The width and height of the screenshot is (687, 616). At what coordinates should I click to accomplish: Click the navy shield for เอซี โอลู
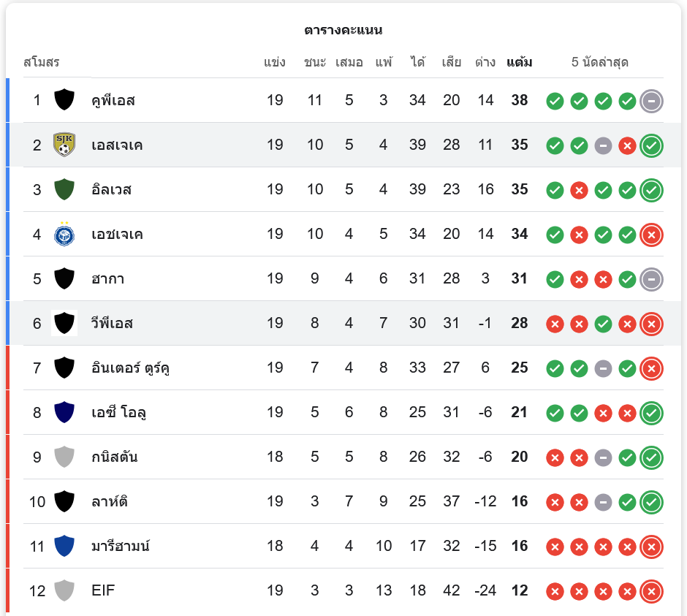[64, 412]
